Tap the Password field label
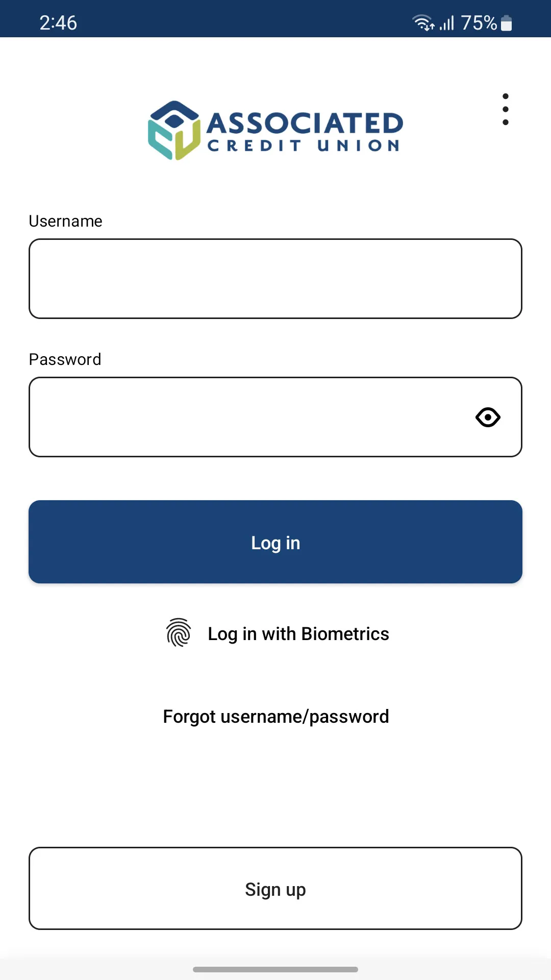This screenshot has width=551, height=980. tap(65, 359)
